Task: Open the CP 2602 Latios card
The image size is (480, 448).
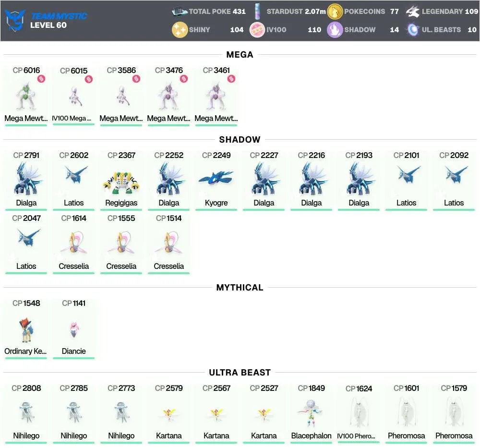Action: click(74, 180)
